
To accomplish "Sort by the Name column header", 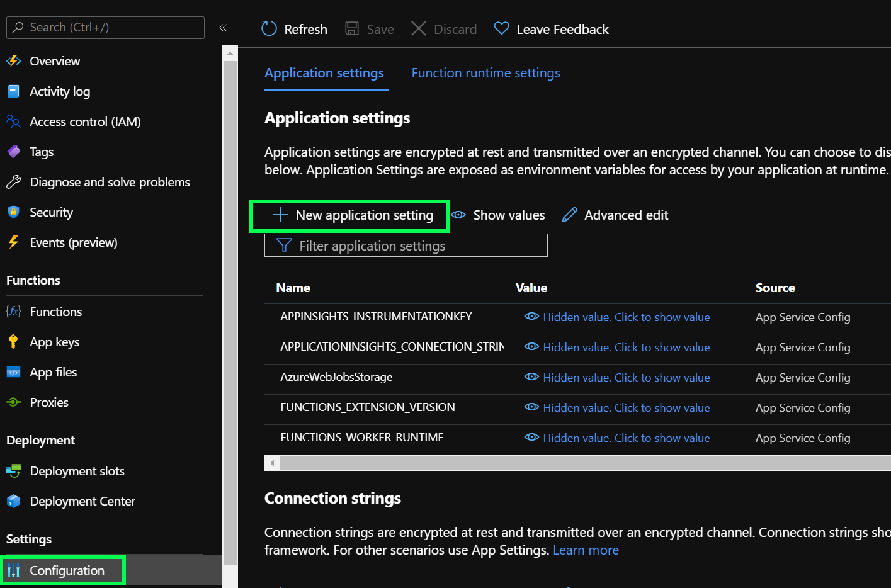I will click(293, 288).
